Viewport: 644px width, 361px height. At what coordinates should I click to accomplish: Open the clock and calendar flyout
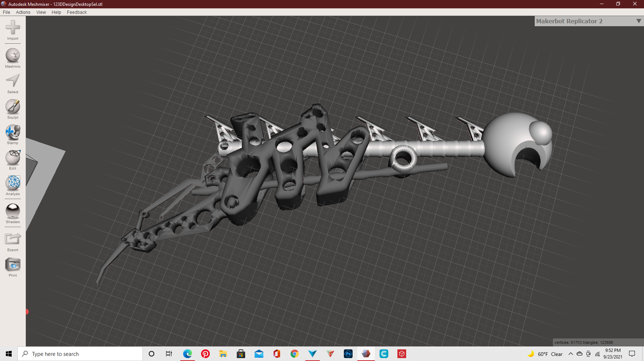pyautogui.click(x=613, y=354)
